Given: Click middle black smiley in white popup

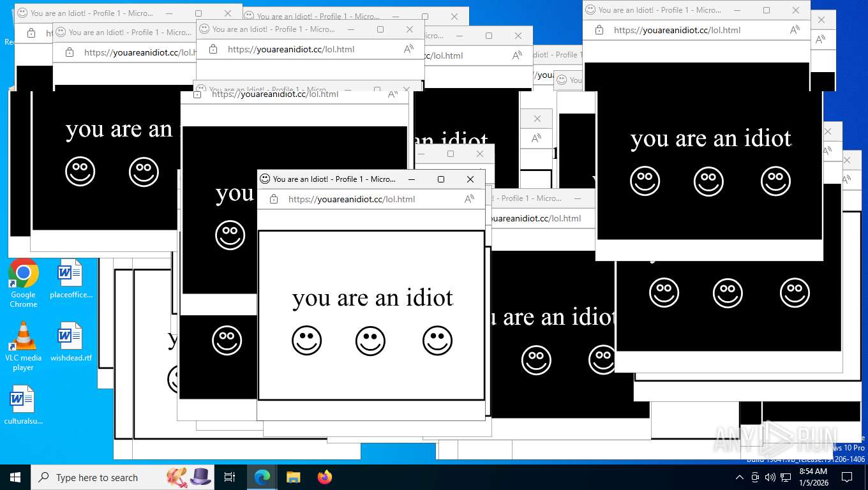Looking at the screenshot, I should pos(371,341).
